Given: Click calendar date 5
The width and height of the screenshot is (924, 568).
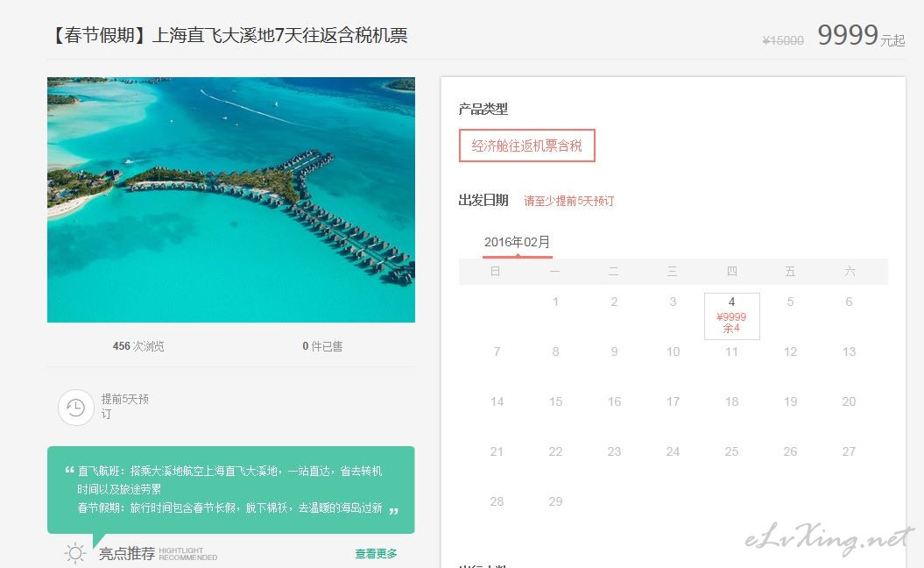Looking at the screenshot, I should [790, 302].
